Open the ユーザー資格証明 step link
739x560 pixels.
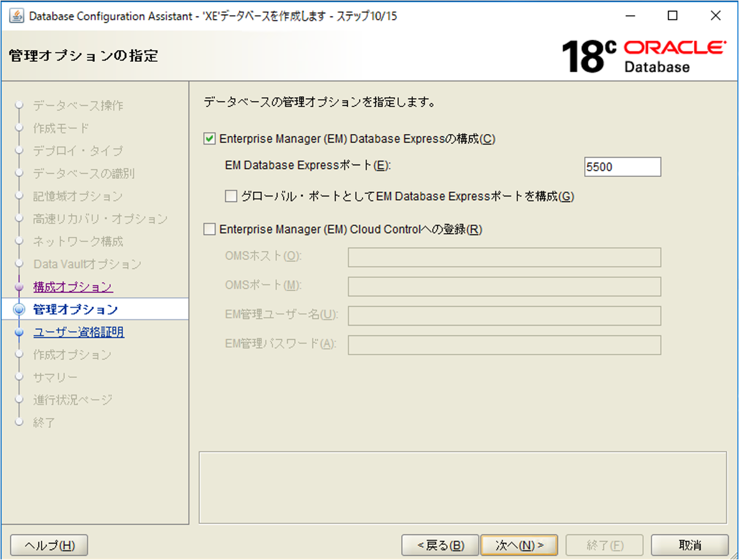(x=78, y=331)
